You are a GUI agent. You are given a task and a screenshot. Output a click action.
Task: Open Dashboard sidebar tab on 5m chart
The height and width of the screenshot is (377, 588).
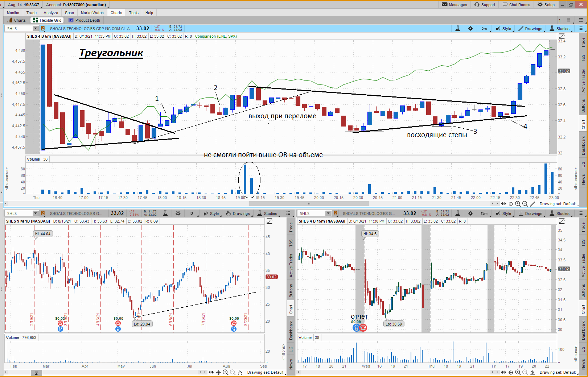[583, 145]
